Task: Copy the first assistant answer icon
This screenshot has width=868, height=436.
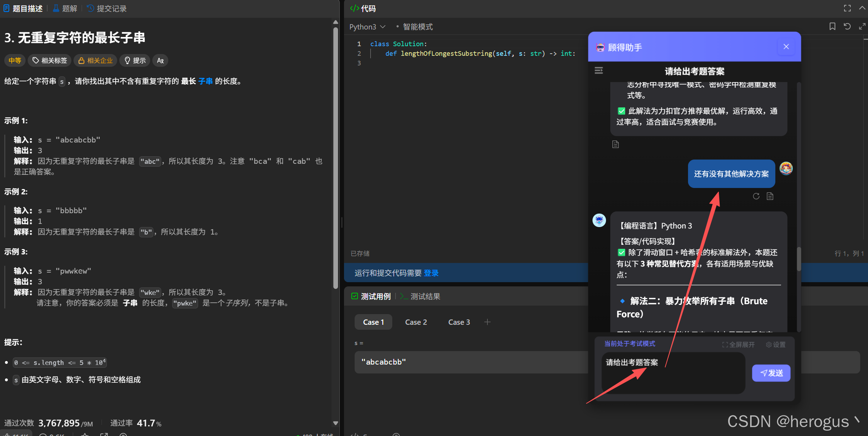Action: (x=616, y=144)
